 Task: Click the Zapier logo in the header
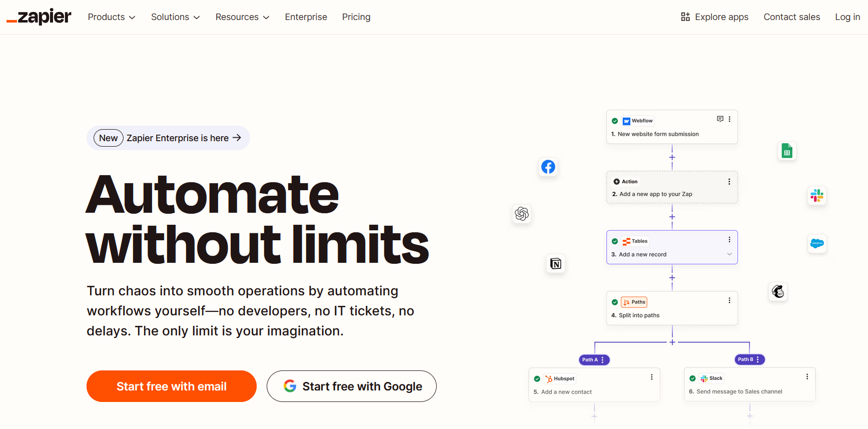[39, 16]
